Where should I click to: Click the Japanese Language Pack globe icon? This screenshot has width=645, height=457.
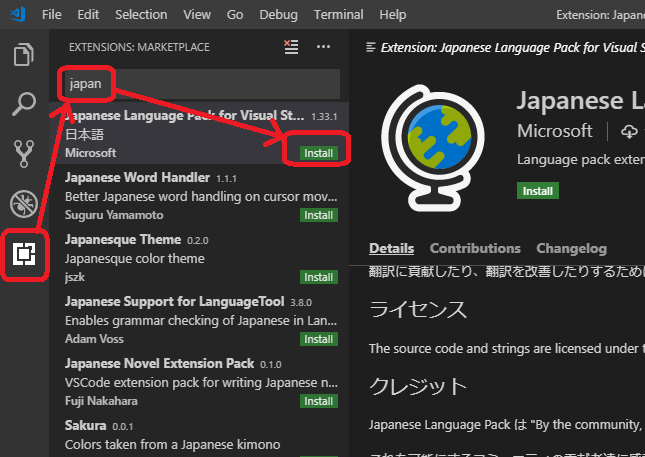[433, 148]
